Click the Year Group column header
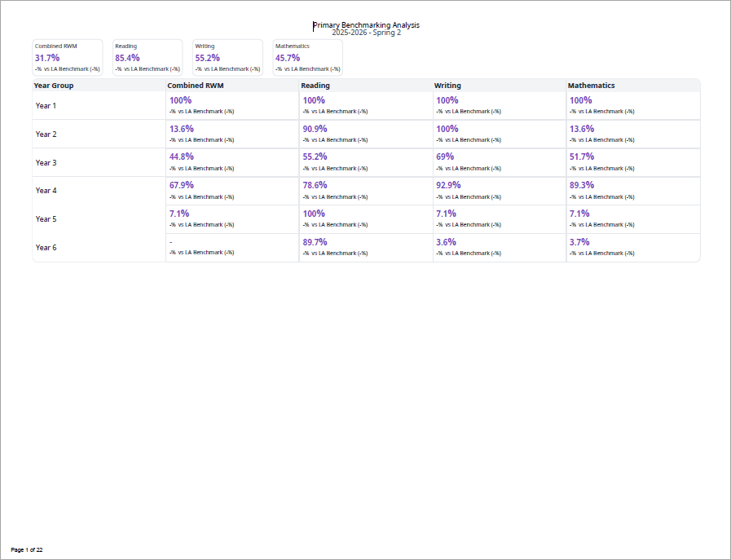Screen dimensions: 731x560 54,86
